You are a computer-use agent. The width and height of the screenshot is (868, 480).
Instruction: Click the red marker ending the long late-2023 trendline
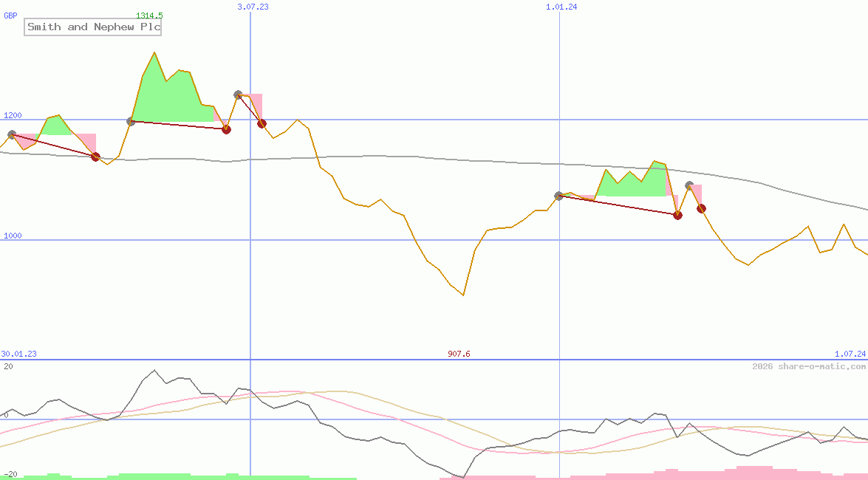[x=677, y=216]
